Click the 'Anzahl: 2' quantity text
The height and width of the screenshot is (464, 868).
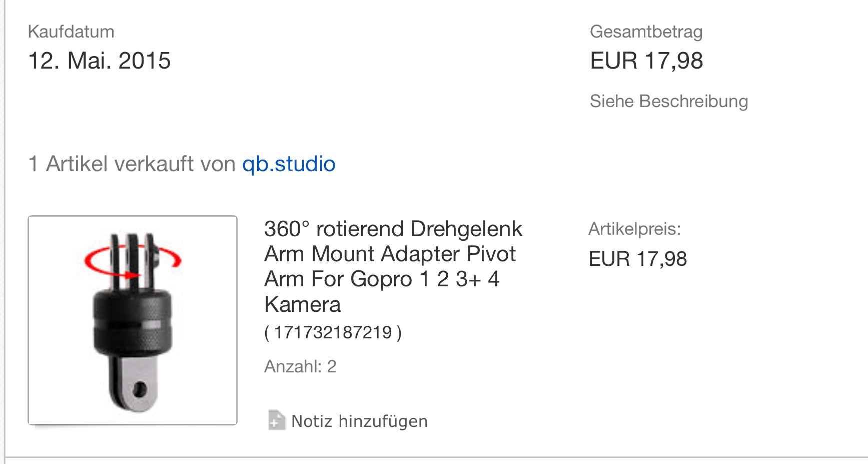click(x=300, y=366)
